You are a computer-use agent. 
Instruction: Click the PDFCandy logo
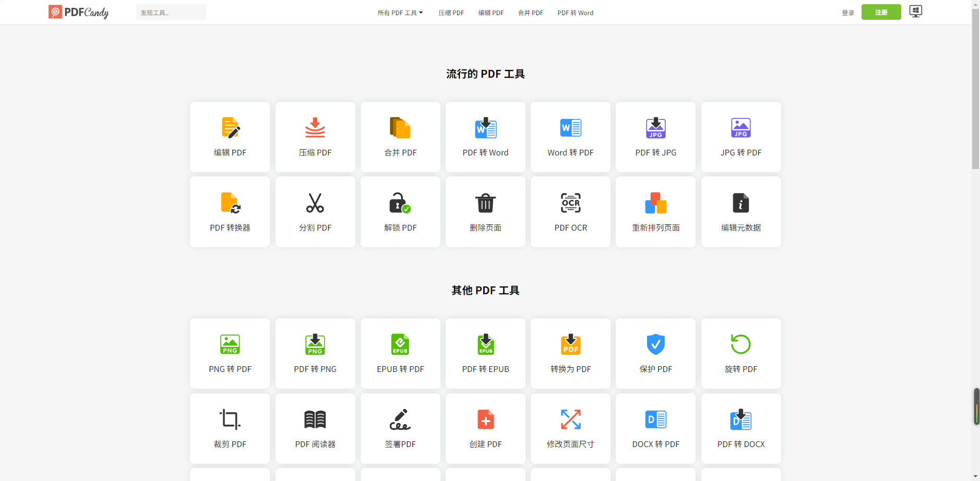pyautogui.click(x=78, y=12)
